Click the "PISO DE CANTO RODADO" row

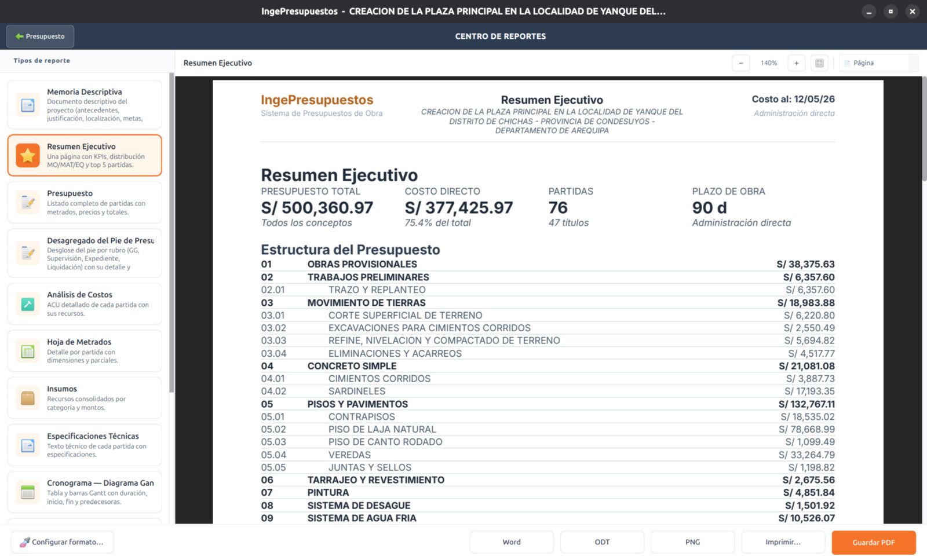coord(548,442)
